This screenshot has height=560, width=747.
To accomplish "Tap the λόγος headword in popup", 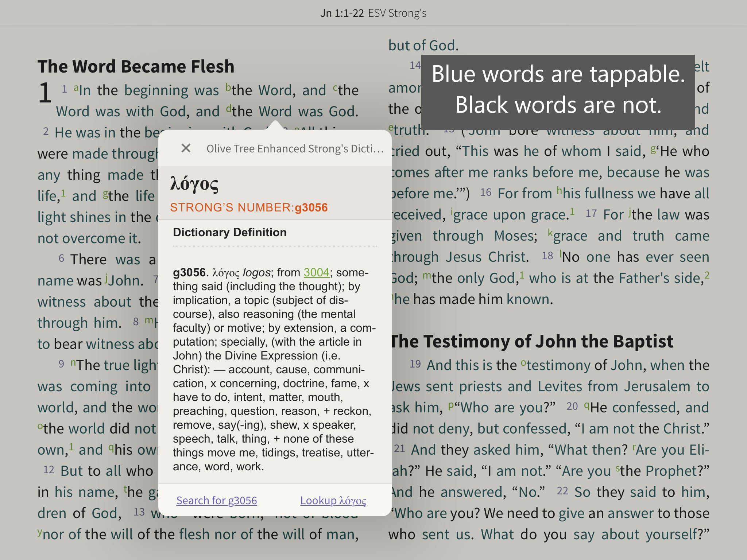I will coord(194,184).
